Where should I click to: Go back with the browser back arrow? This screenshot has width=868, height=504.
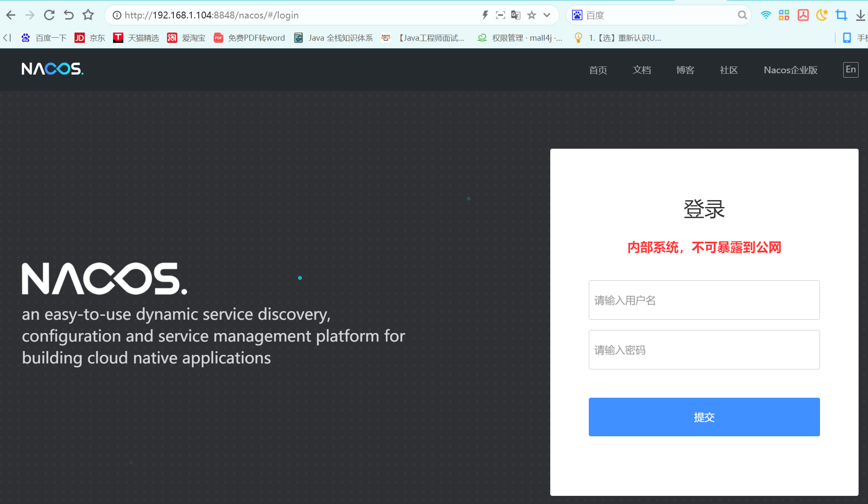pos(11,15)
